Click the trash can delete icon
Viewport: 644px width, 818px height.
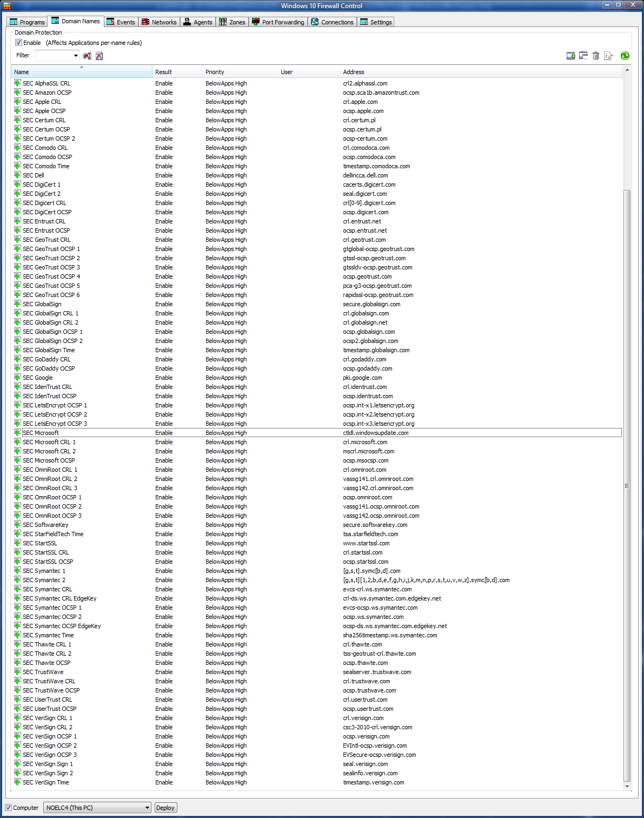tap(595, 56)
